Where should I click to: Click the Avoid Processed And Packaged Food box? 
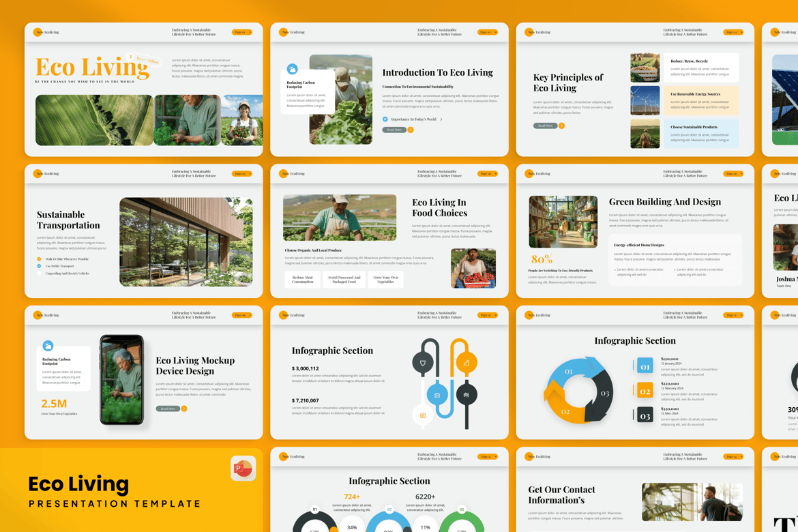(x=344, y=280)
